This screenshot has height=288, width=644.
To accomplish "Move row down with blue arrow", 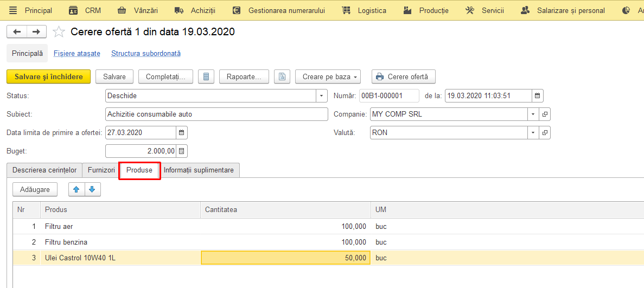I will point(92,189).
